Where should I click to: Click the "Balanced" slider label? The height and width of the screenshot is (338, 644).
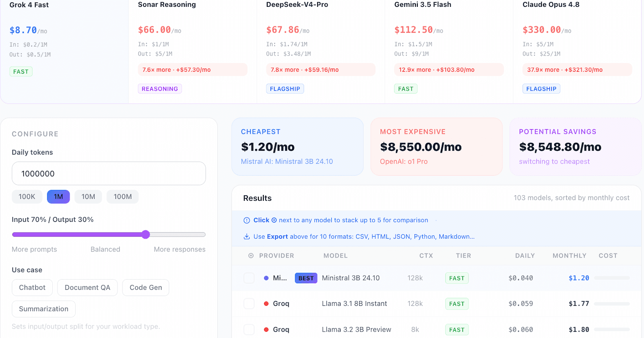[105, 249]
